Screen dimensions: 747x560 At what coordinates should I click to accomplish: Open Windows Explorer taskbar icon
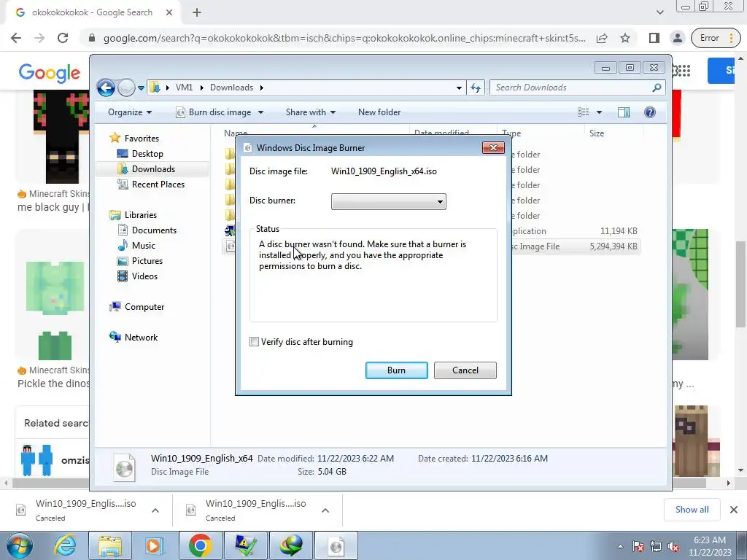(x=110, y=545)
